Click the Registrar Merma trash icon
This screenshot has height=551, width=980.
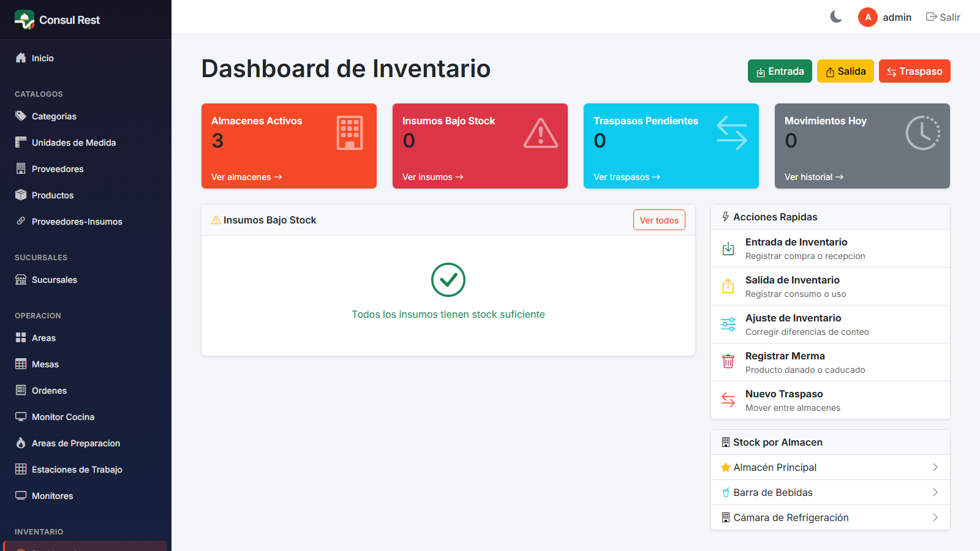[728, 362]
